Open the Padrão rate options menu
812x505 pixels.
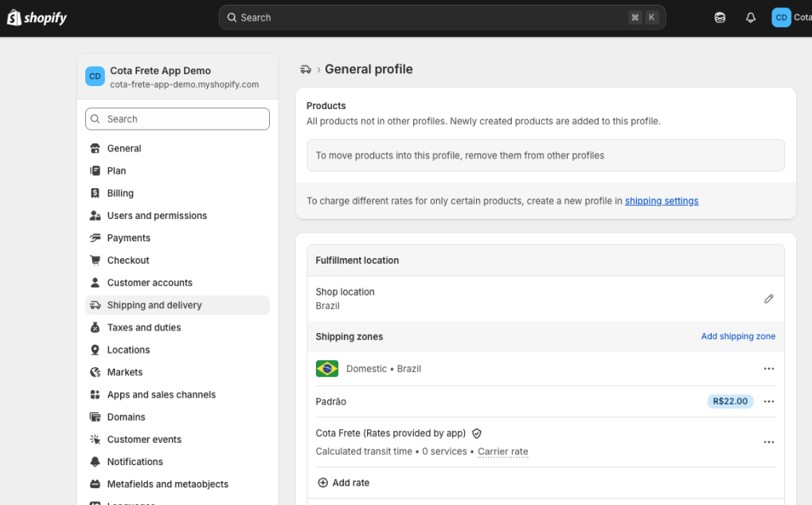coord(768,401)
